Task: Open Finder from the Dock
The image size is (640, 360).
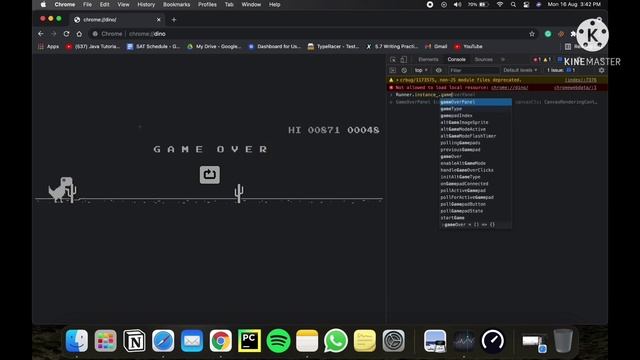Action: pyautogui.click(x=77, y=340)
